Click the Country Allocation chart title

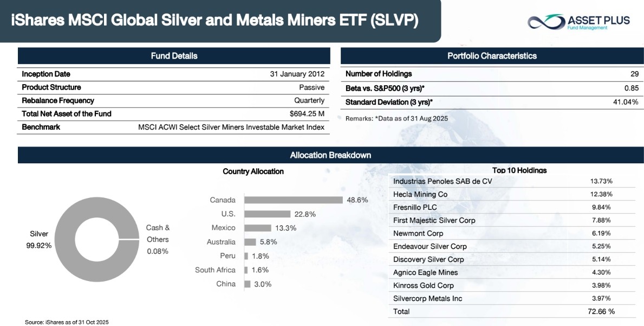253,171
